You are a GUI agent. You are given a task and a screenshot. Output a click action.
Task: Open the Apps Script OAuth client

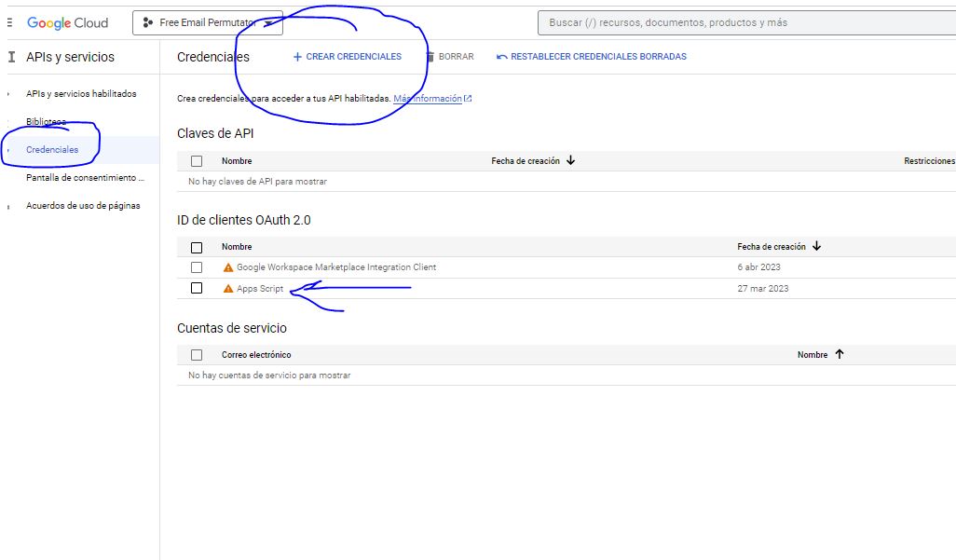[260, 289]
